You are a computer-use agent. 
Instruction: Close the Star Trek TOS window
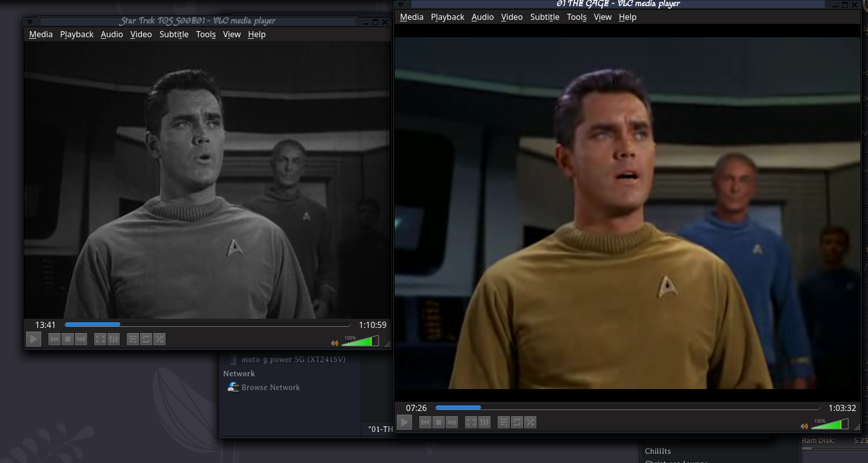pyautogui.click(x=385, y=22)
